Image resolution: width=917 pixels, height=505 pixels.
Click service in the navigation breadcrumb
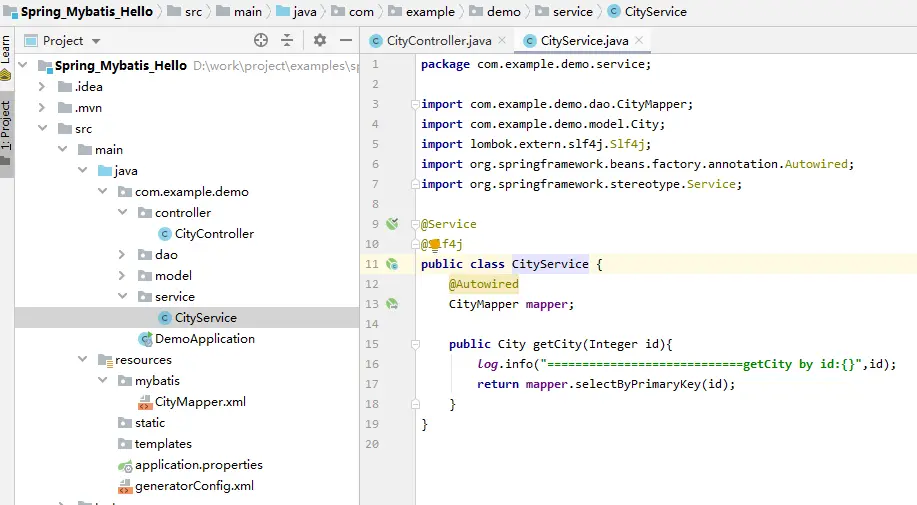564,12
